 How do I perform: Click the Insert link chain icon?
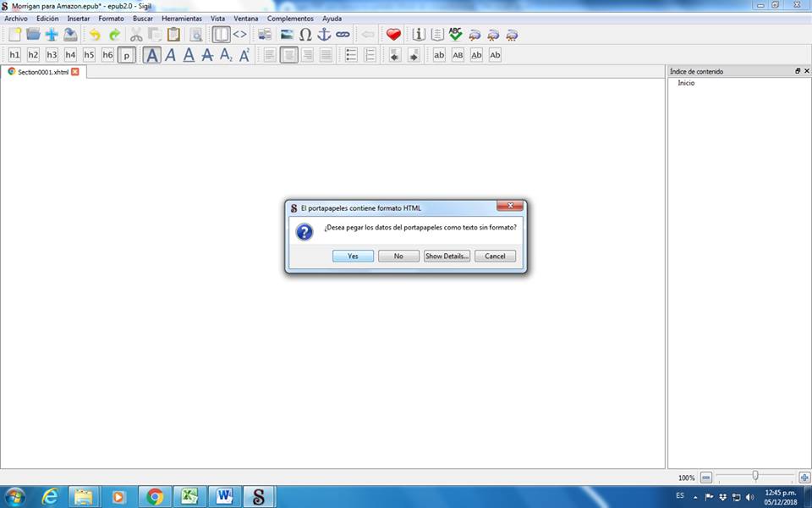[x=343, y=35]
